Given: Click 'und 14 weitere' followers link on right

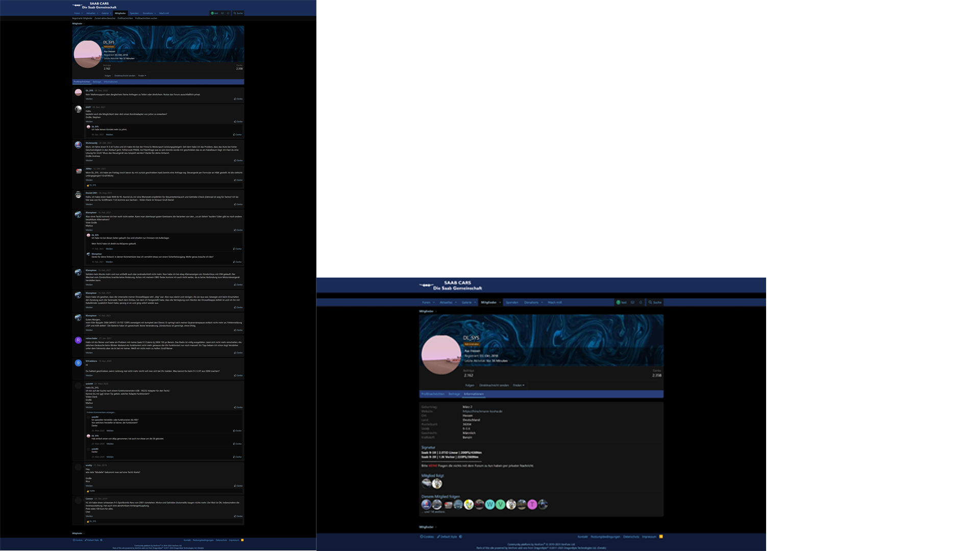Looking at the screenshot, I should (x=434, y=512).
